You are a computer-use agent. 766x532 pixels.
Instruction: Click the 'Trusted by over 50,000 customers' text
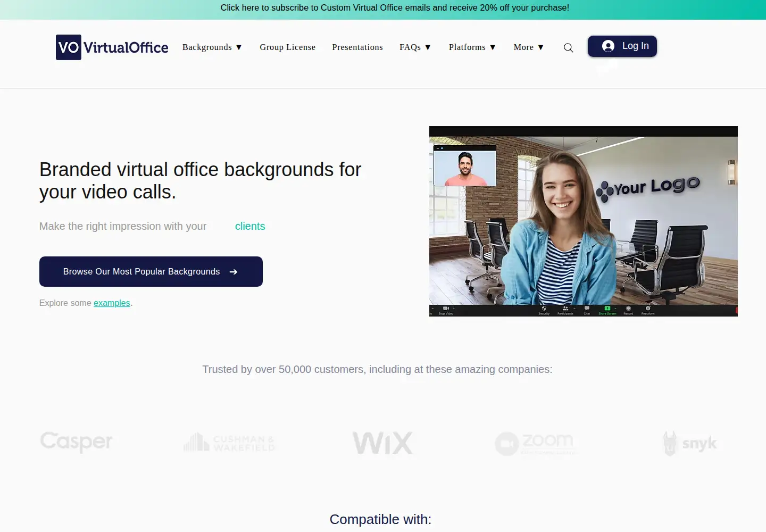click(x=378, y=369)
